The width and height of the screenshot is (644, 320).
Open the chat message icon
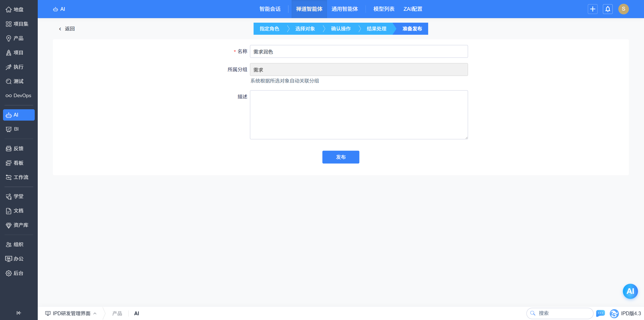click(x=600, y=313)
